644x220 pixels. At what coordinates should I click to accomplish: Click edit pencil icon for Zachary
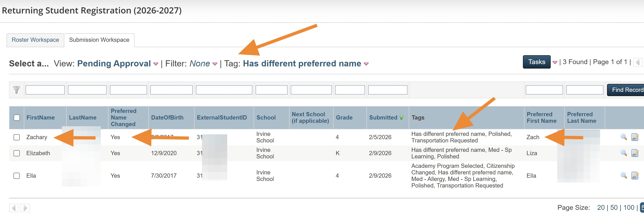click(635, 137)
